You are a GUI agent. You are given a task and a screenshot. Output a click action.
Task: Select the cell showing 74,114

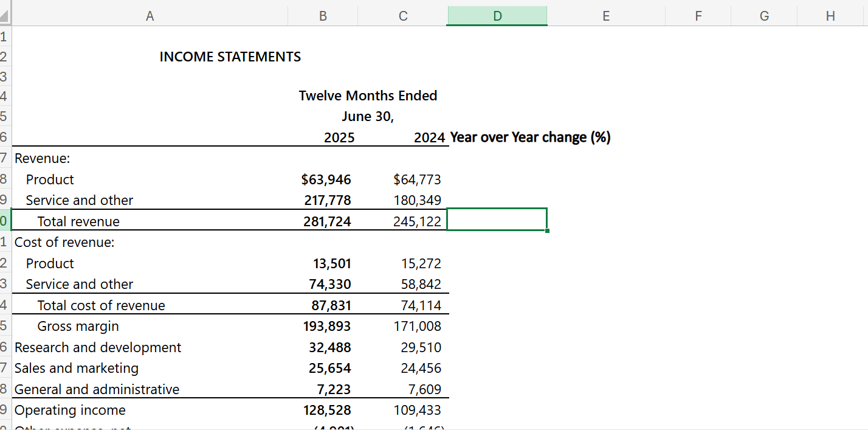tap(402, 305)
